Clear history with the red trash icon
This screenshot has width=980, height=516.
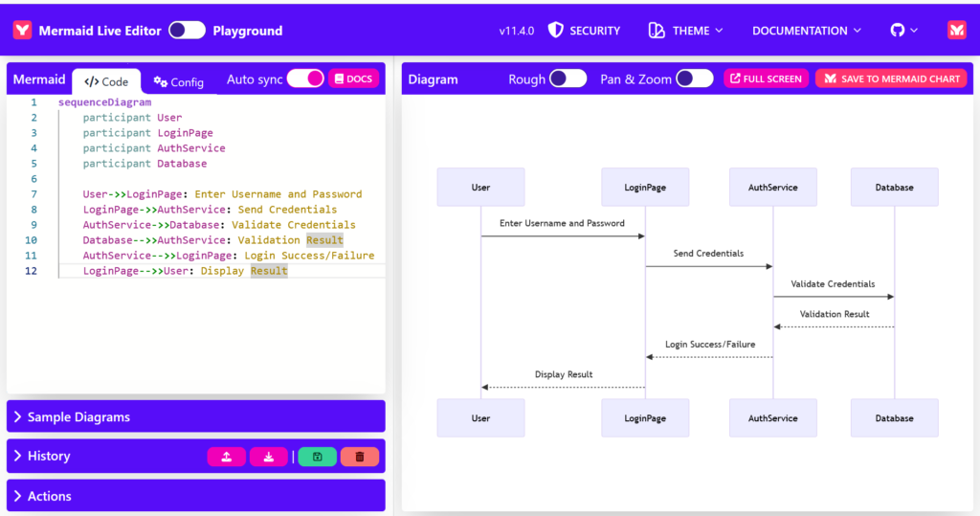[360, 457]
